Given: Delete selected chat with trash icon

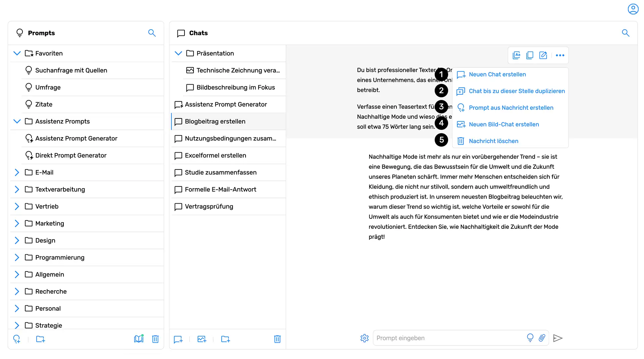Looking at the screenshot, I should click(x=277, y=339).
